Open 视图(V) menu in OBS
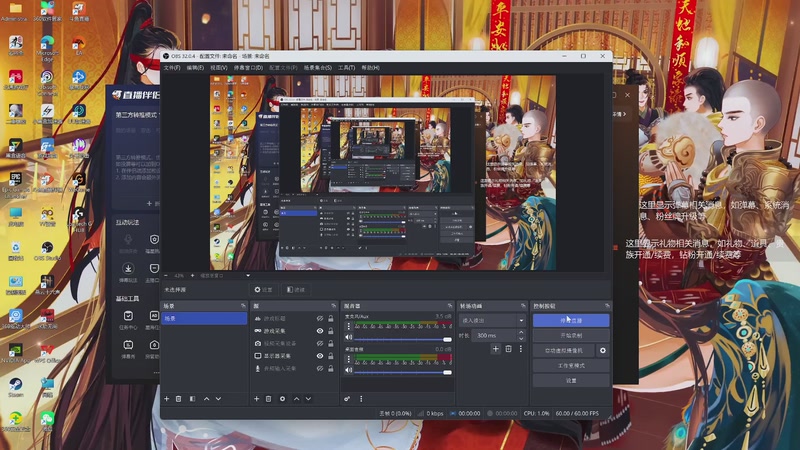Screen dimensions: 800x450 [219, 68]
